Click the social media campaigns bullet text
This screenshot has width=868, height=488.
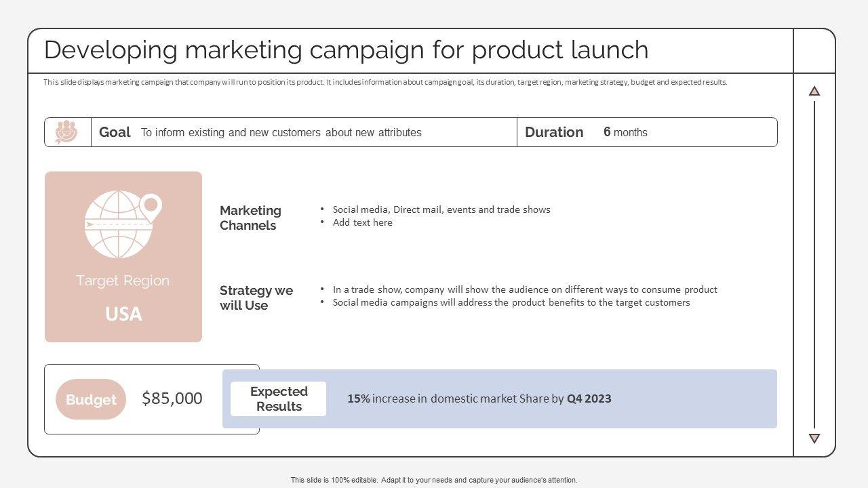[x=511, y=302]
